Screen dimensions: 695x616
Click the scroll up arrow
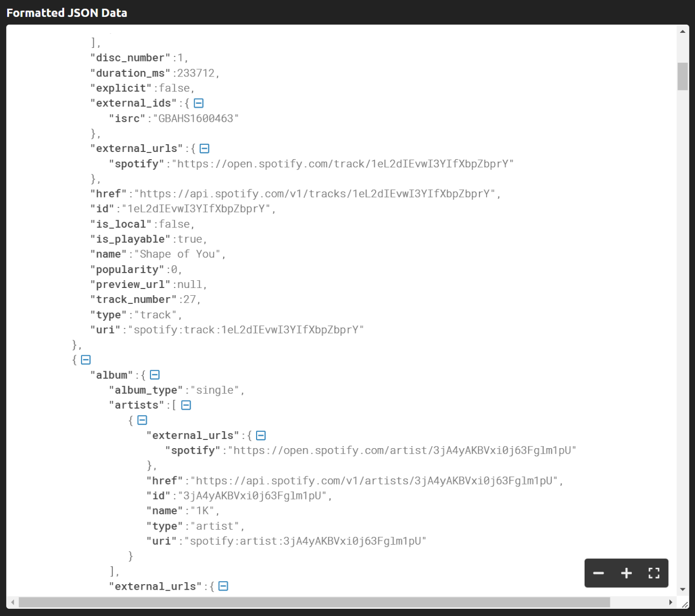[683, 31]
